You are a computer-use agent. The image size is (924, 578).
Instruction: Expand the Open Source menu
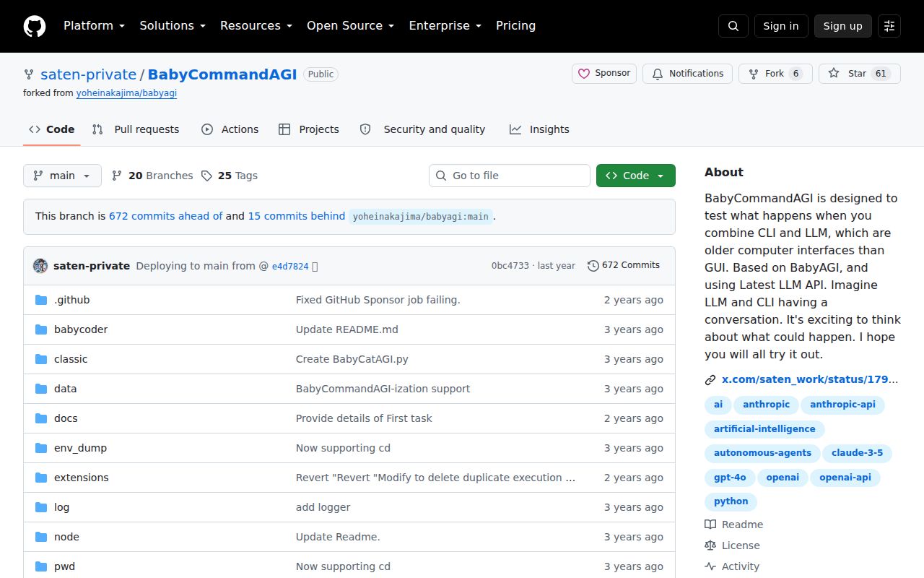tap(351, 26)
